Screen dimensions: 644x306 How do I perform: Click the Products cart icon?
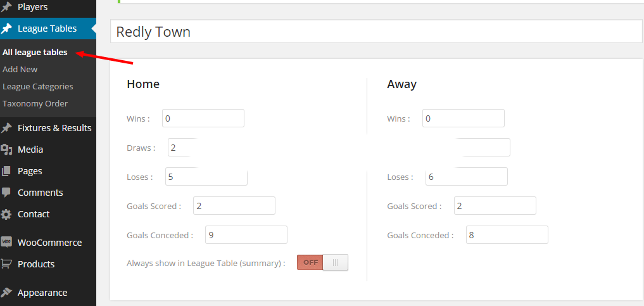click(x=7, y=264)
